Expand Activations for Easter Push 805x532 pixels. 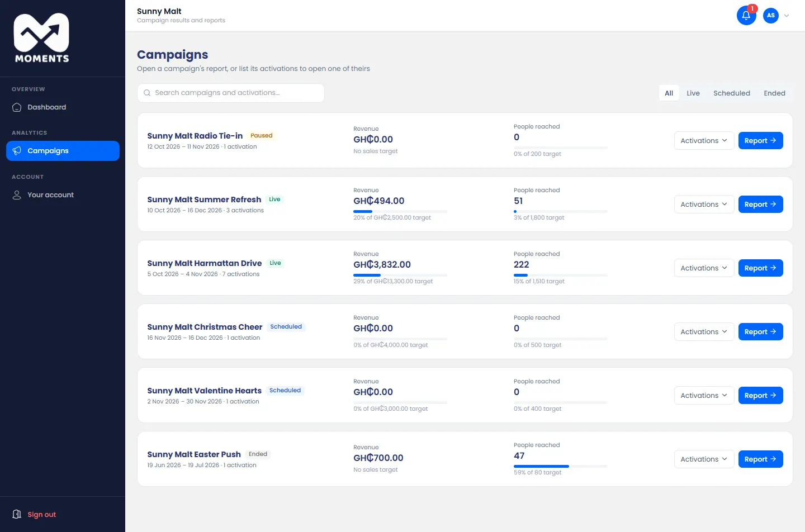point(704,459)
